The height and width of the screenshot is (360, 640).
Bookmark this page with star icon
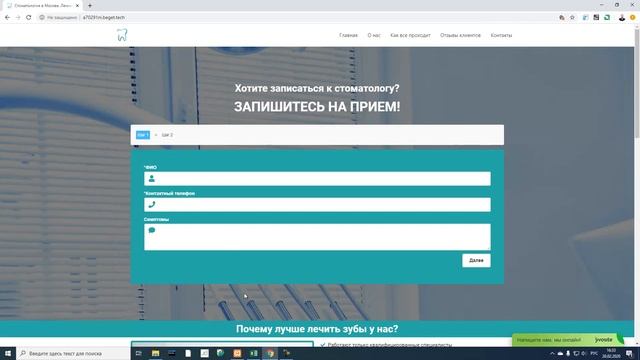572,18
